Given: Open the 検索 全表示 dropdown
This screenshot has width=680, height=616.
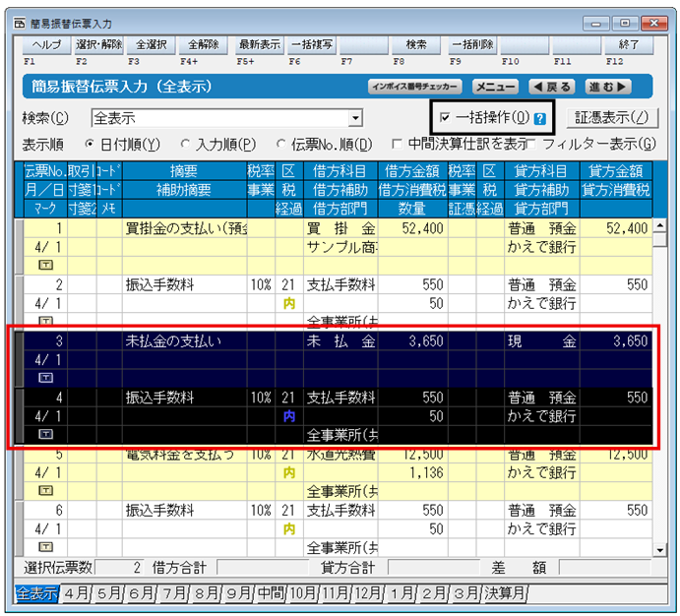Looking at the screenshot, I should click(355, 118).
